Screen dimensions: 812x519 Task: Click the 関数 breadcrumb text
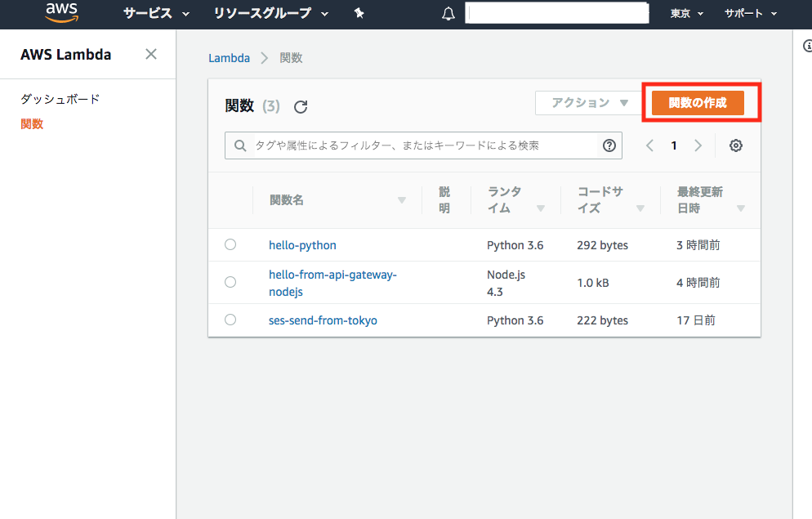(x=291, y=58)
